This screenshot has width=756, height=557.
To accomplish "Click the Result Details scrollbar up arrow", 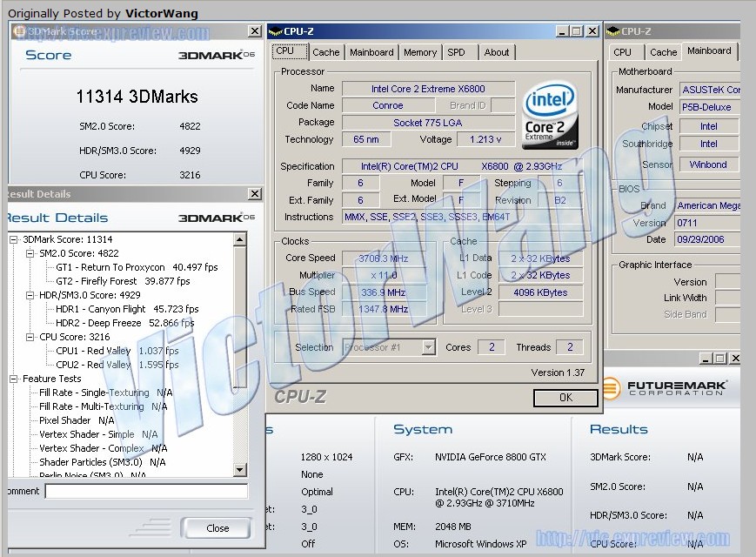I will click(240, 239).
